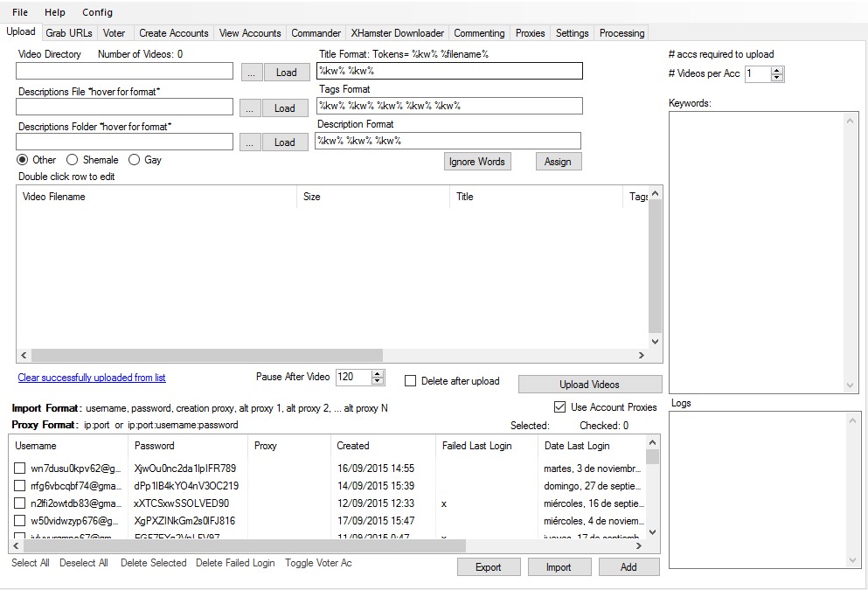Viewport: 868px width, 590px height.
Task: Click the Ignore Words button
Action: (477, 162)
